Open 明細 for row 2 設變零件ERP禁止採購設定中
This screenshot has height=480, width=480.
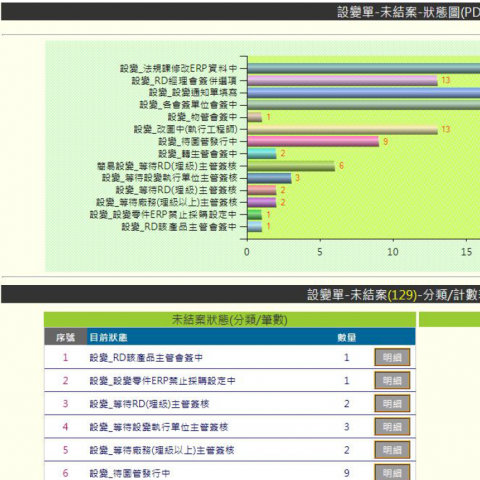click(x=392, y=381)
